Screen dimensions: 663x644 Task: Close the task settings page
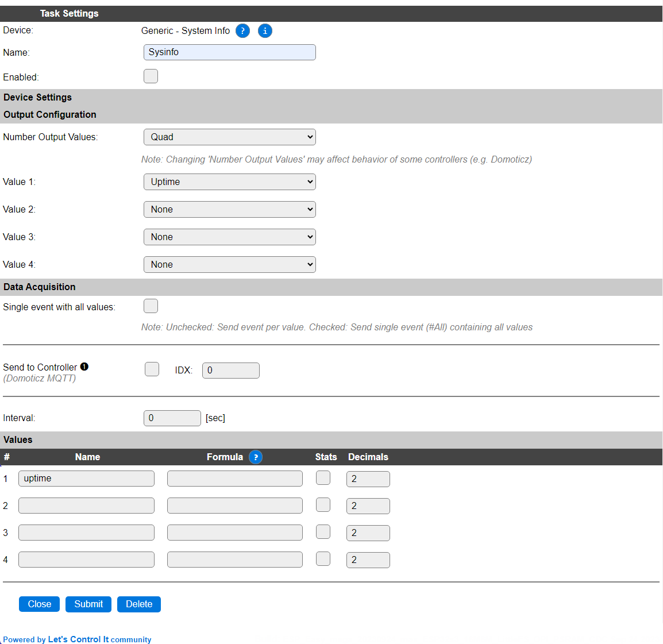point(39,604)
